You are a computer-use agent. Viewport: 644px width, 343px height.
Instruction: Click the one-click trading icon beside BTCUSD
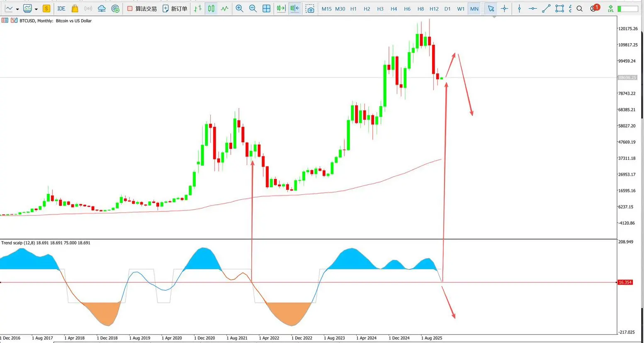pyautogui.click(x=14, y=20)
